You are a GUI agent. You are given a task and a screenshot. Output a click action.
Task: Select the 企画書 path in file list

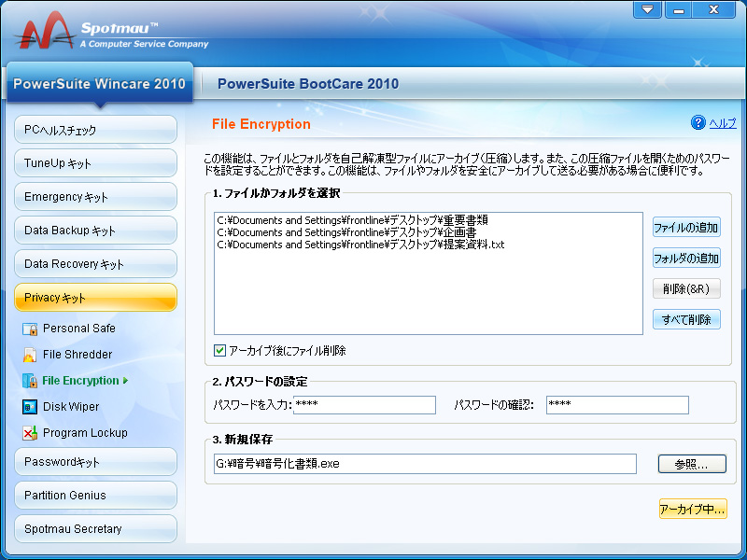(x=346, y=232)
